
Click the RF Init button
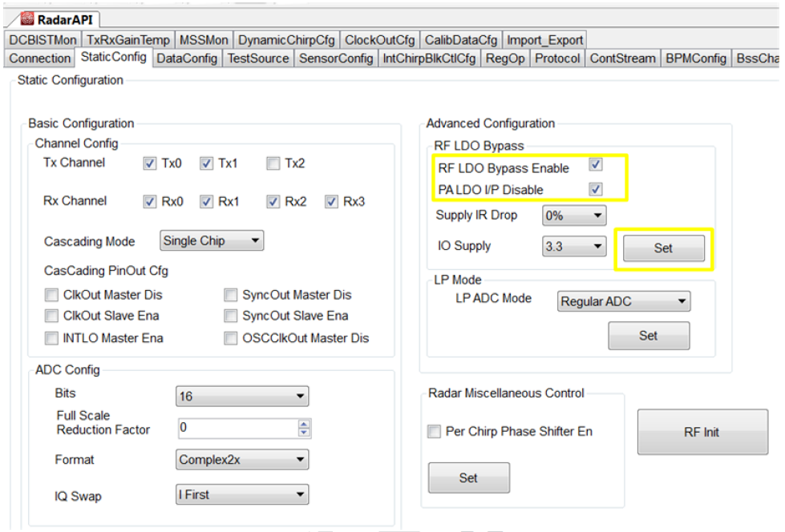[702, 432]
